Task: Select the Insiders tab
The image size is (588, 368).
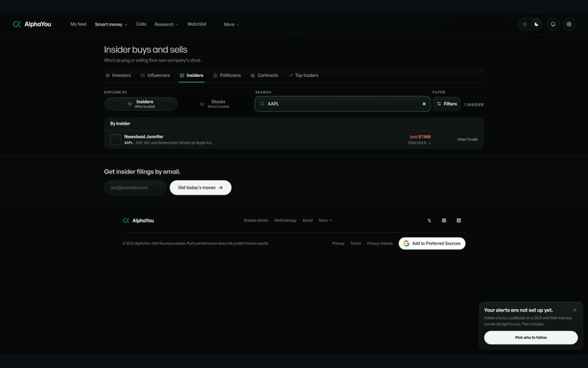Action: (x=192, y=75)
